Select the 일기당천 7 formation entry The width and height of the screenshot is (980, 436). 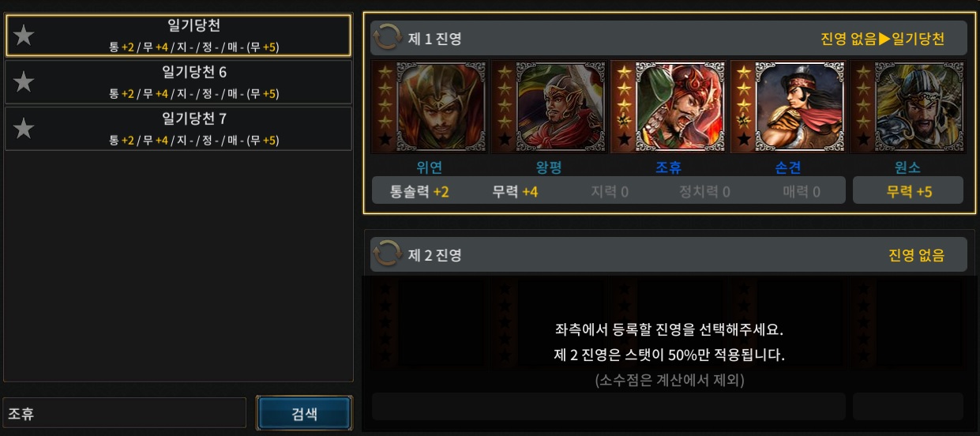pos(178,129)
